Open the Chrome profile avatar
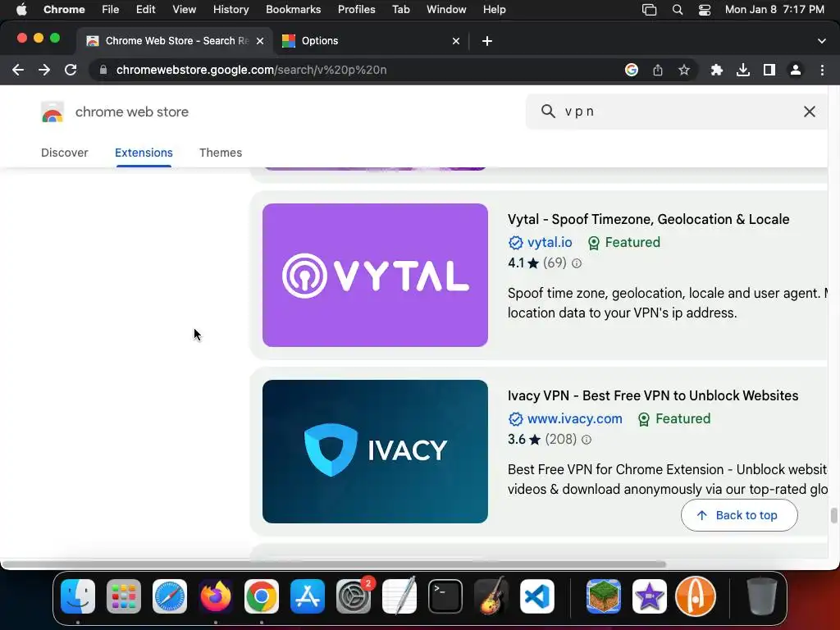 coord(796,71)
